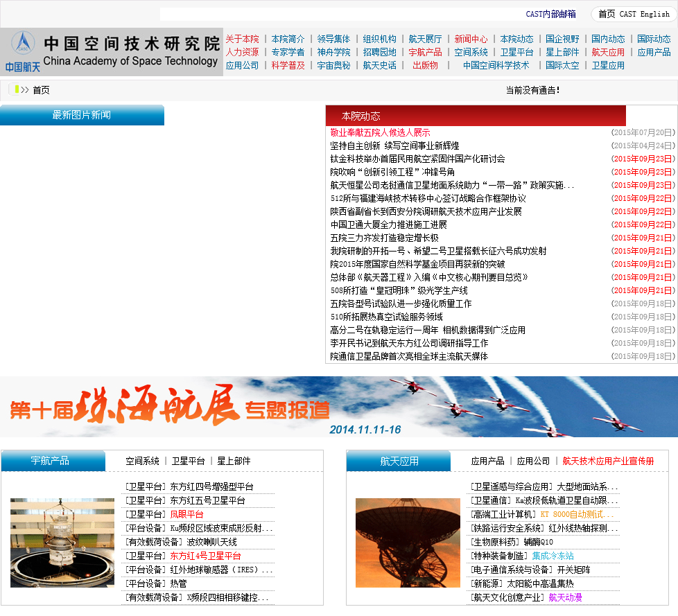Open news 512所与福建海峡技术转移中心
Screen dimensions: 678x616
(x=428, y=198)
